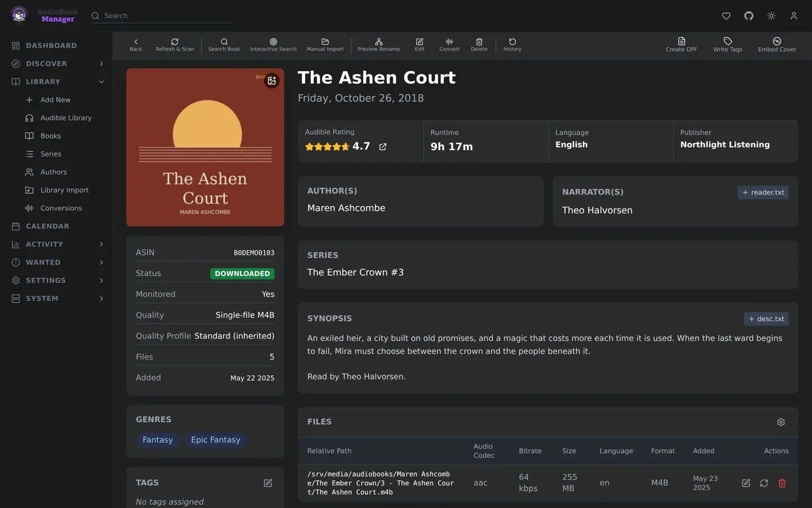Viewport: 812px width, 508px height.
Task: Open Search Book from the toolbar
Action: tap(224, 45)
